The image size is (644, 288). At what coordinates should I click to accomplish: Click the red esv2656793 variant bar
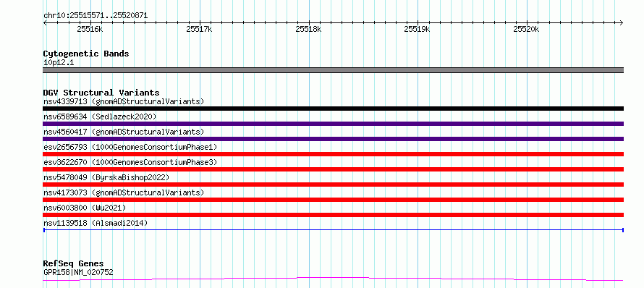[333, 154]
